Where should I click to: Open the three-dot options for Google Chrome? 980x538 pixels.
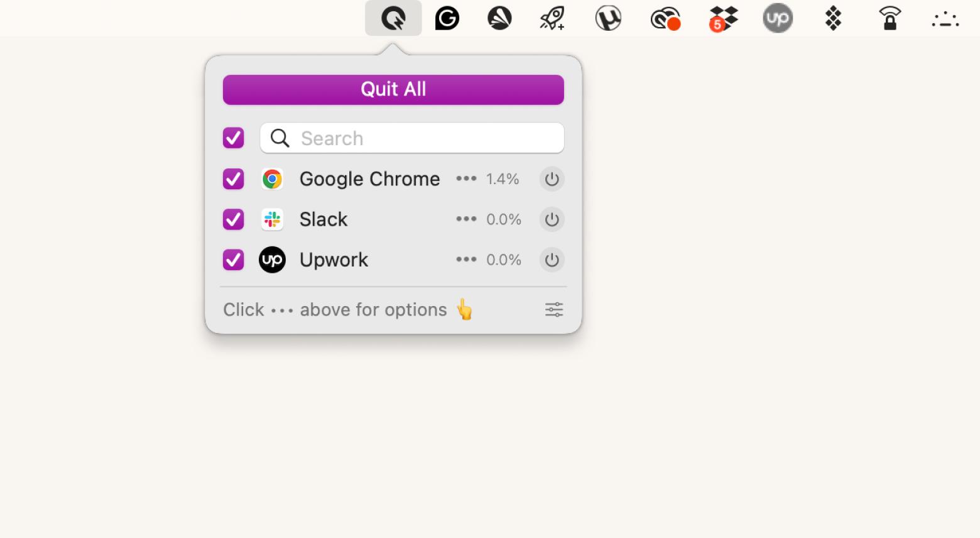coord(466,179)
